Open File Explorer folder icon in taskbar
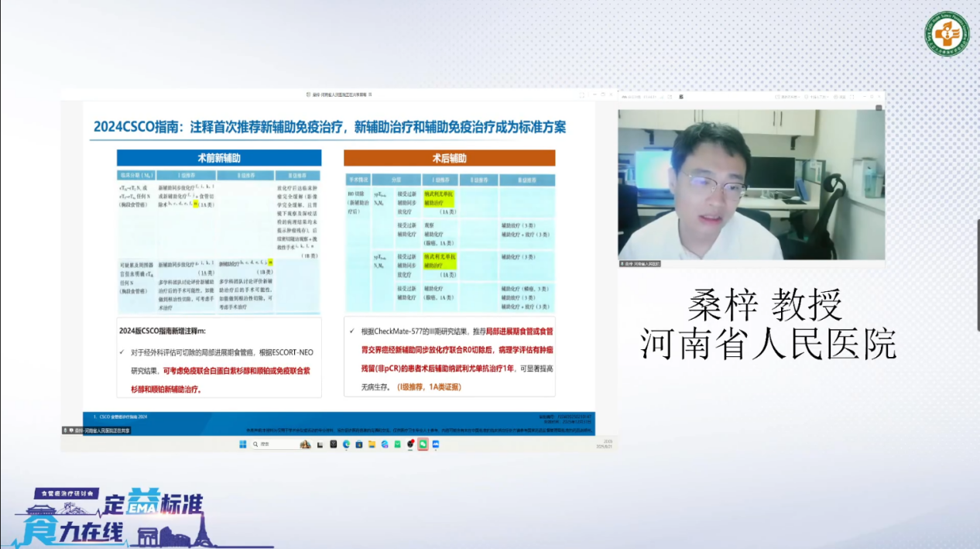The height and width of the screenshot is (549, 980). (x=372, y=444)
